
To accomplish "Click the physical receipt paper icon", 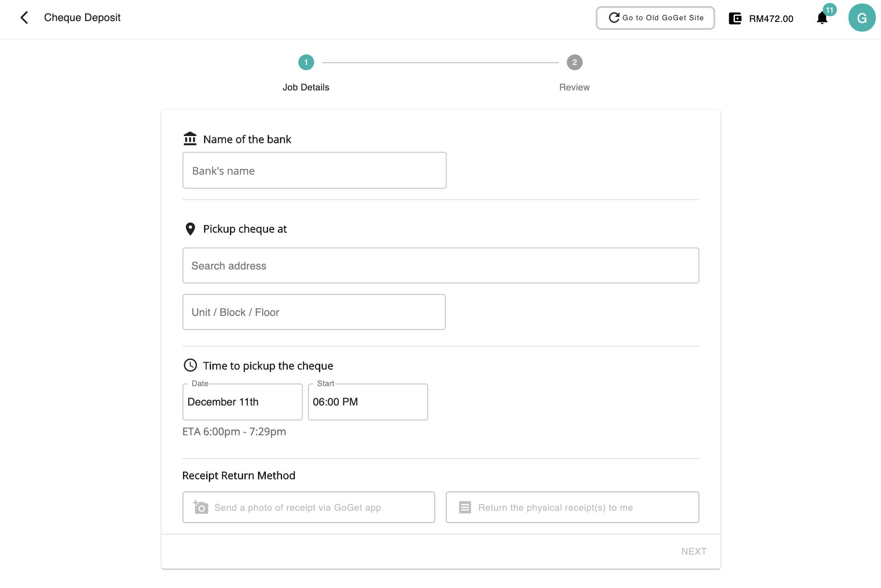I will (465, 507).
